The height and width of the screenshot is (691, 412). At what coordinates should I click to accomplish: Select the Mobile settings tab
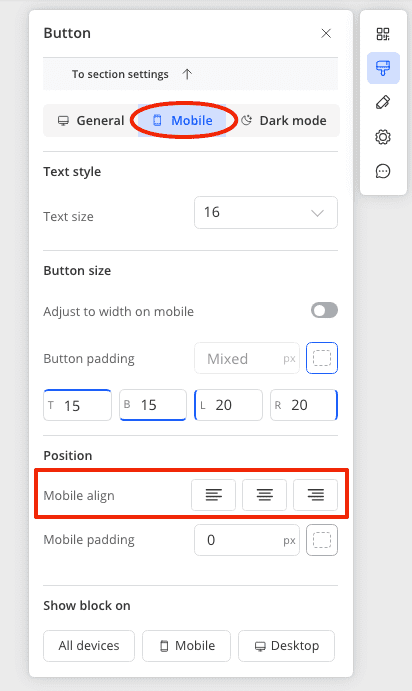click(x=182, y=120)
